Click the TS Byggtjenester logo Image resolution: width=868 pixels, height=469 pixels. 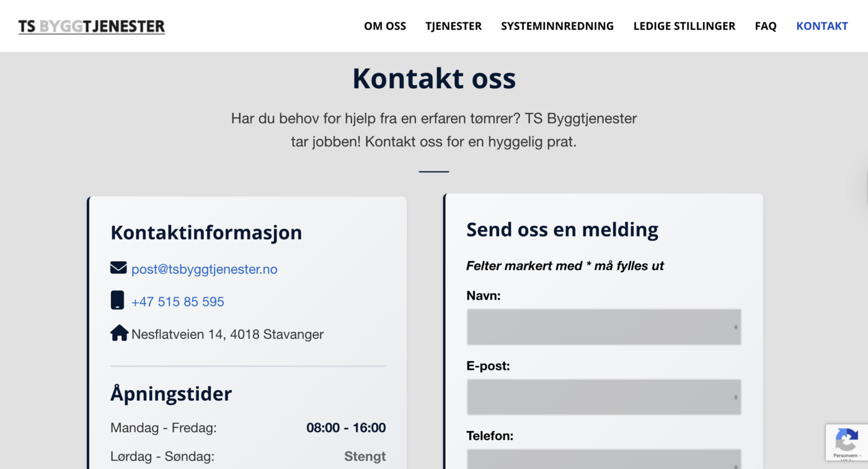pos(92,26)
